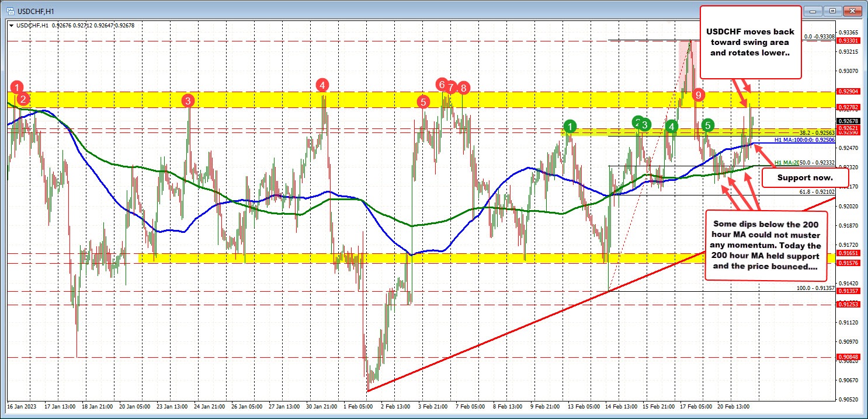Viewport: 868px width, 419px height.
Task: Click red circle marker number 4
Action: (322, 85)
